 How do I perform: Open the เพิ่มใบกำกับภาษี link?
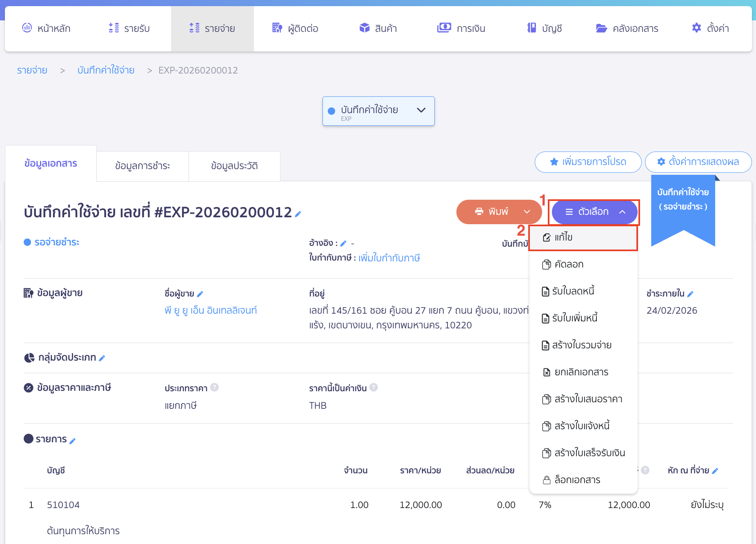click(389, 258)
